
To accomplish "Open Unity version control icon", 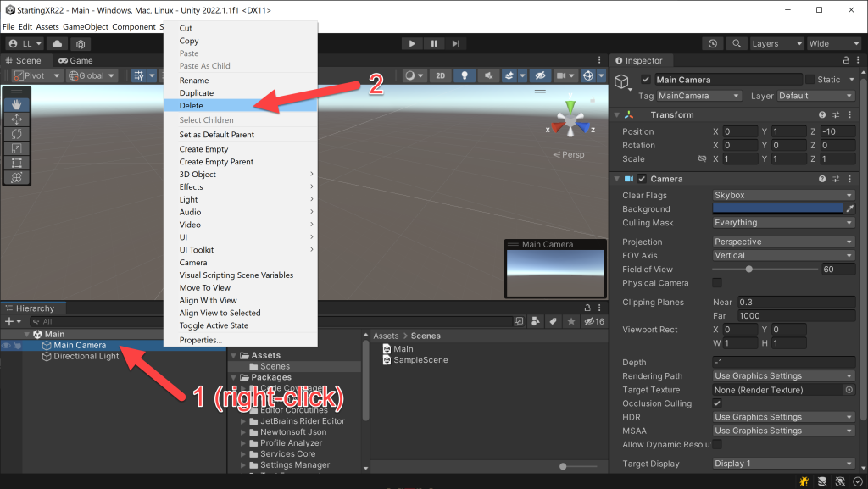I will pos(81,44).
